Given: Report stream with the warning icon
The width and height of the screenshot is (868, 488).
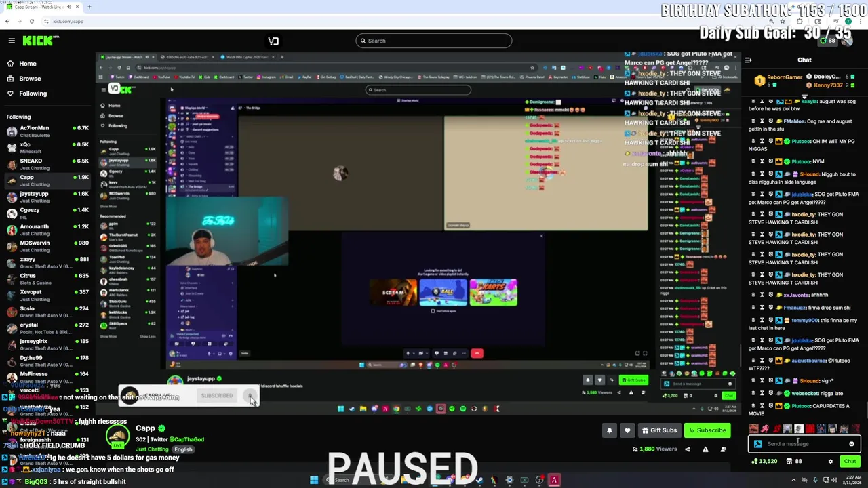Looking at the screenshot, I should 705,449.
